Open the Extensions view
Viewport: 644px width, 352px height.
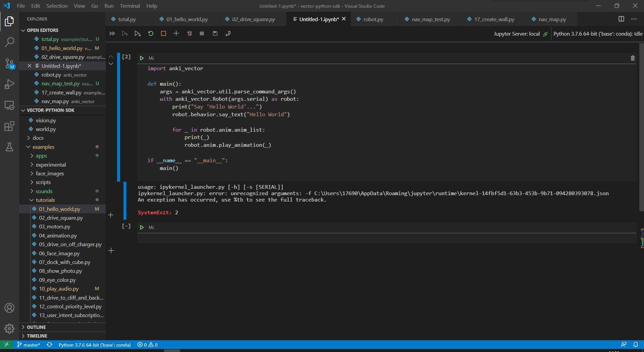click(9, 126)
